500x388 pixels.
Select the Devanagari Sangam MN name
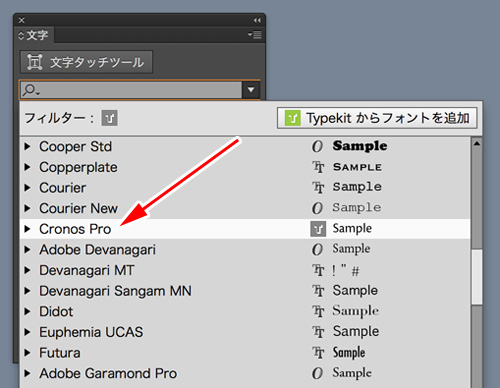pyautogui.click(x=115, y=291)
